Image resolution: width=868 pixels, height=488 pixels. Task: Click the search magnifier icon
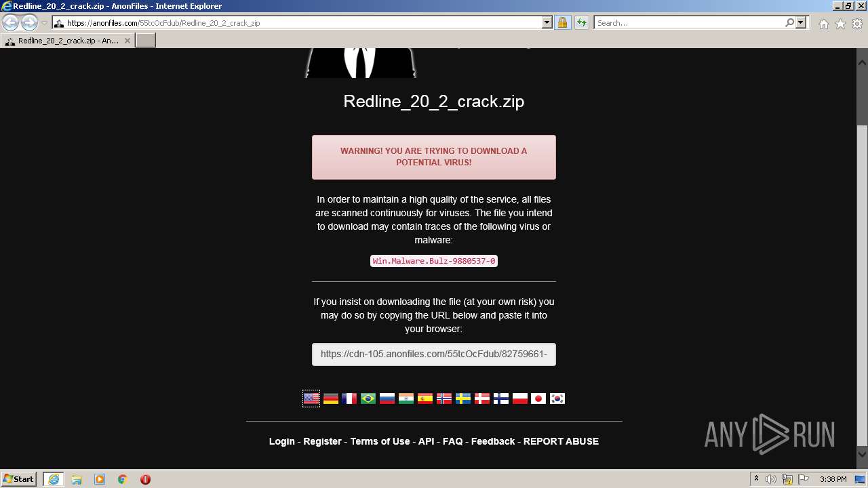tap(789, 22)
